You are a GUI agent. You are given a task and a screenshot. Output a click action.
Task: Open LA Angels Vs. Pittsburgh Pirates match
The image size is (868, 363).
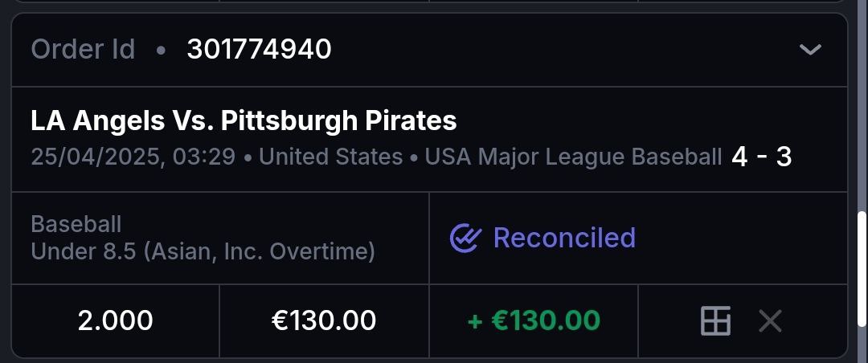click(x=244, y=120)
